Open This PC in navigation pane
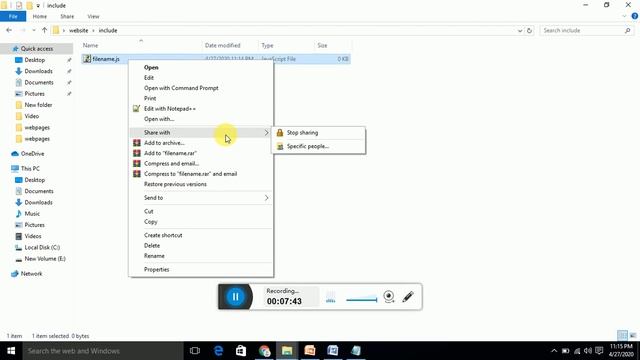 30,169
